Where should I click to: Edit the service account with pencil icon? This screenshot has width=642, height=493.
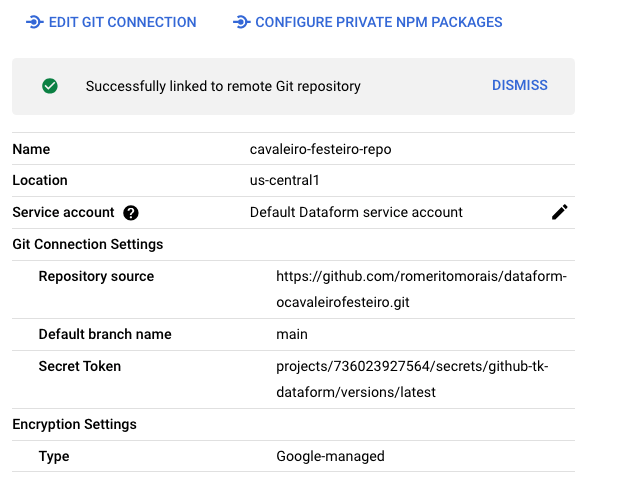[560, 212]
